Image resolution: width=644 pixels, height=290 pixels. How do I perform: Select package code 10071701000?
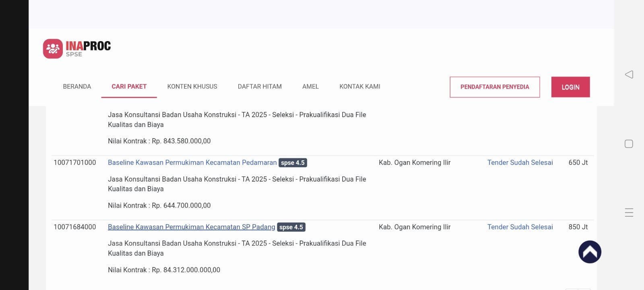tap(75, 163)
